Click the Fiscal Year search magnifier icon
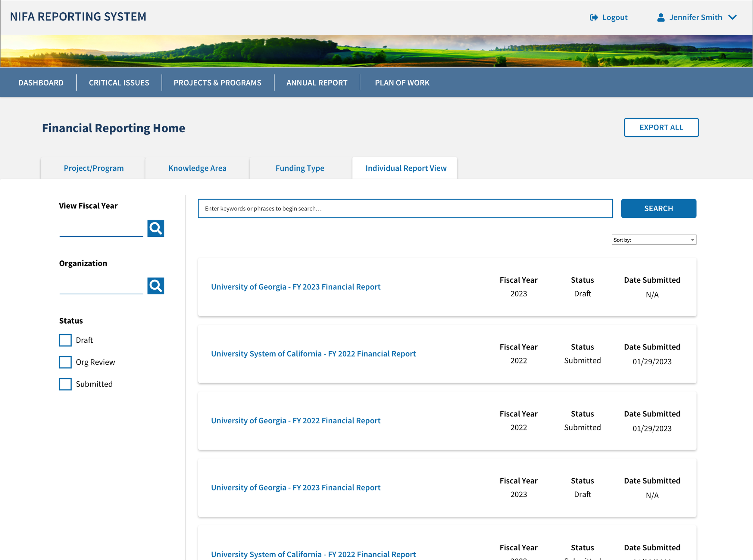753x560 pixels. coord(156,228)
